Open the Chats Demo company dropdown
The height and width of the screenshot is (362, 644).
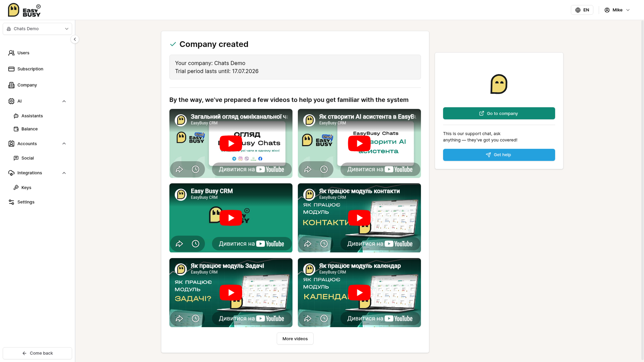(x=37, y=29)
